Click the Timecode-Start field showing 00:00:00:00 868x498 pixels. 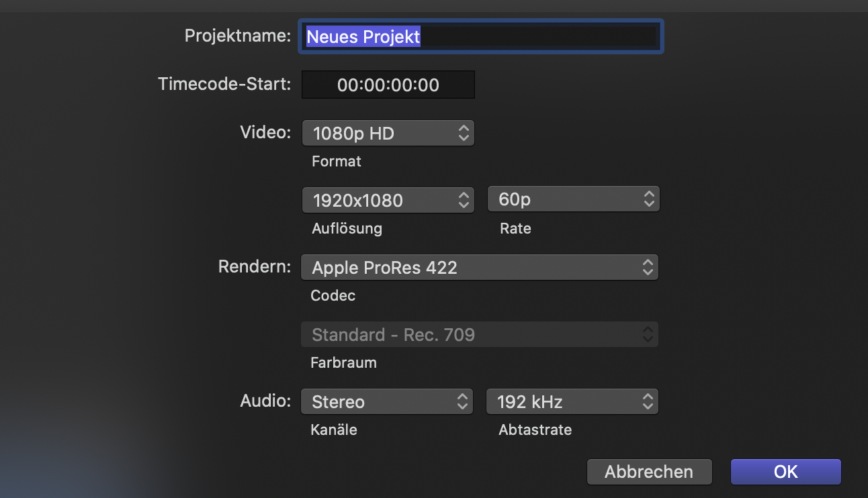click(x=388, y=85)
